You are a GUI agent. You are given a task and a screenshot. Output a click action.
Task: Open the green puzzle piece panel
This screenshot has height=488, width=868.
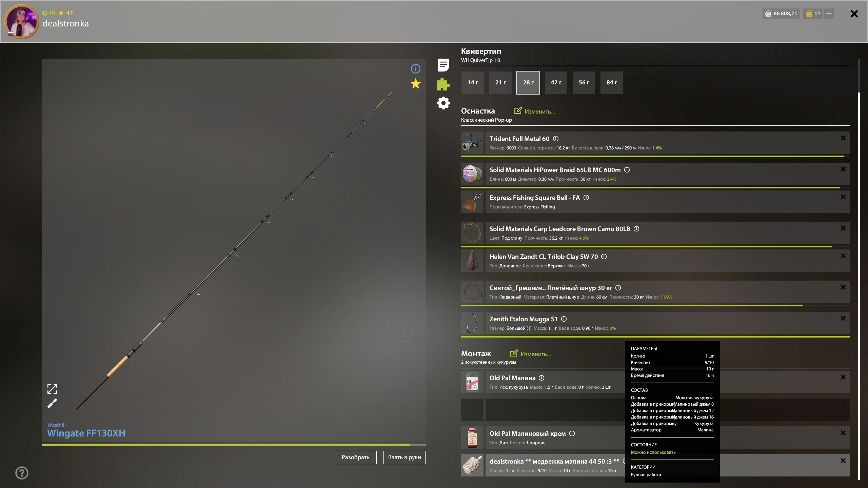[x=443, y=84]
